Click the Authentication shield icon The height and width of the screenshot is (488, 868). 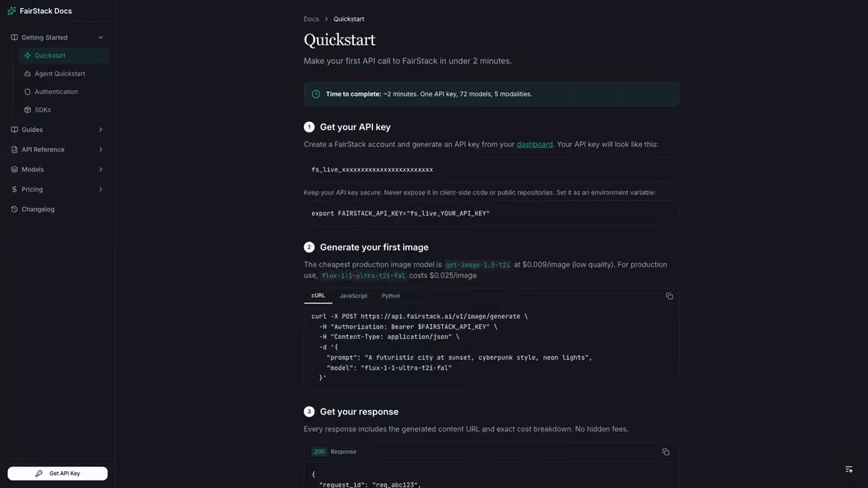tap(27, 92)
